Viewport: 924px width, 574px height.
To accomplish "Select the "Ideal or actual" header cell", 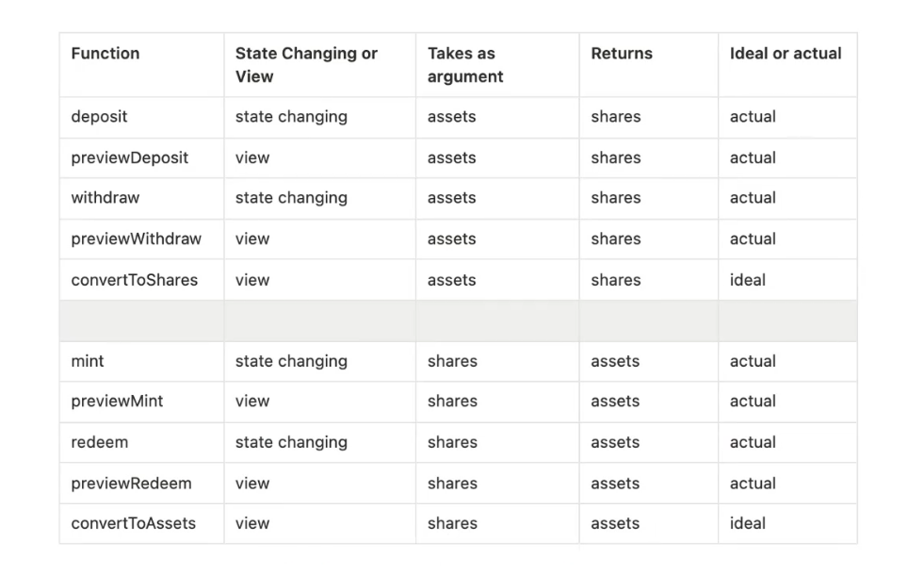I will (x=786, y=54).
